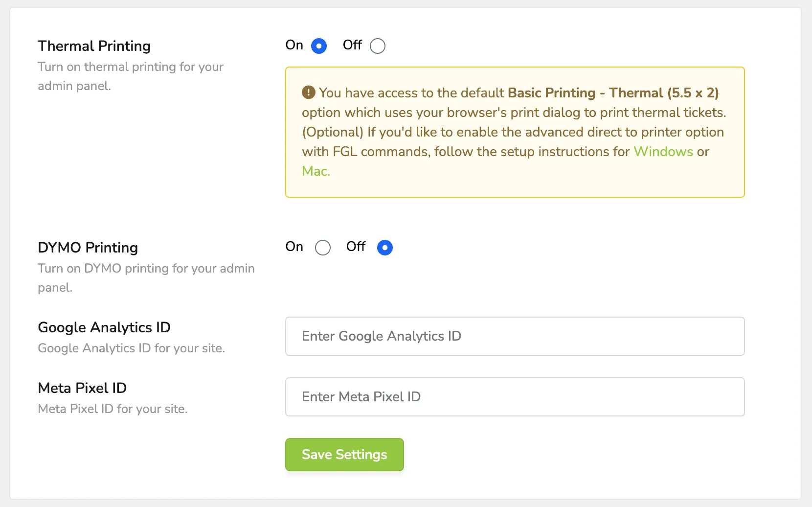Enable DYMO Printing with On radio
This screenshot has height=507, width=812.
click(323, 248)
